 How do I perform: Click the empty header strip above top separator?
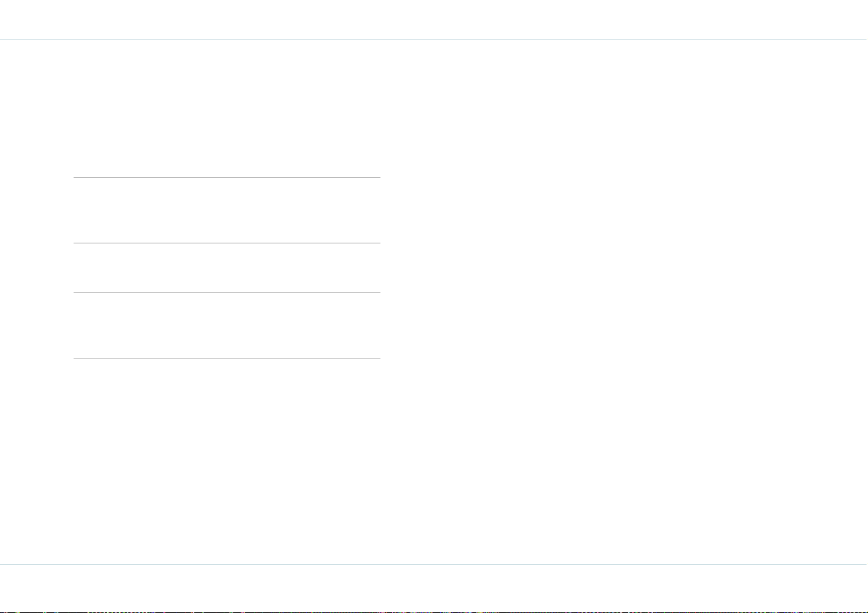434,20
